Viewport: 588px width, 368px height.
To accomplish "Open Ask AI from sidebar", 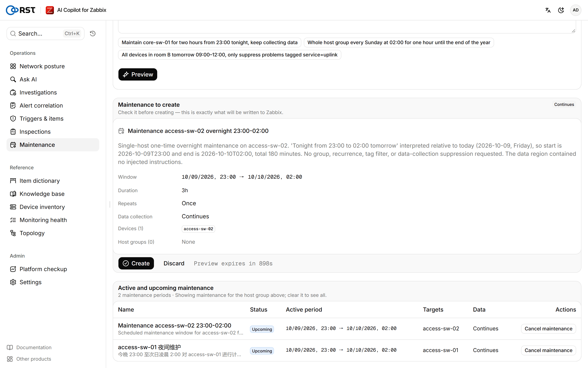I will tap(53, 79).
